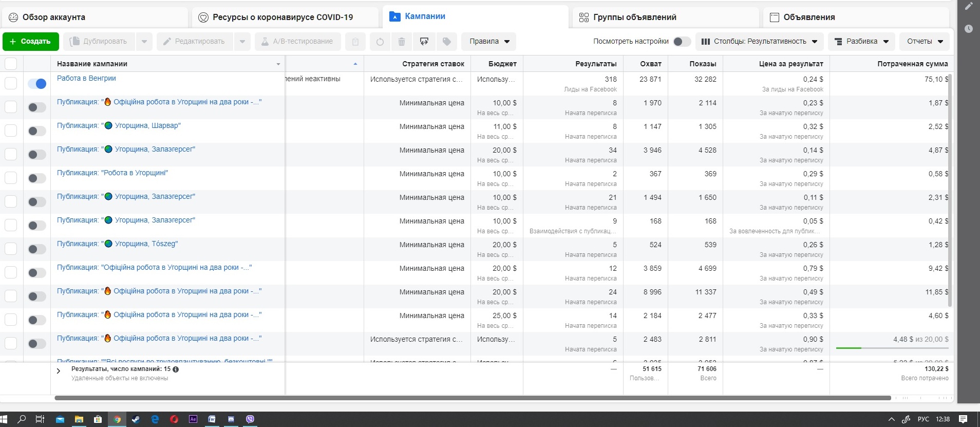The image size is (980, 427).
Task: Open 'Название кампании' column sort dropdown
Action: (x=278, y=64)
